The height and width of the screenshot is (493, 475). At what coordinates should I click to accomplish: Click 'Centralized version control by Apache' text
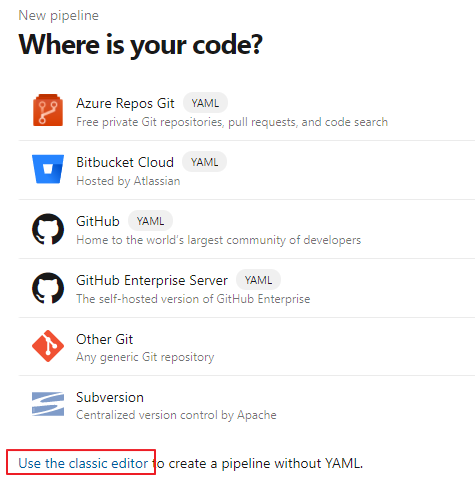point(176,415)
